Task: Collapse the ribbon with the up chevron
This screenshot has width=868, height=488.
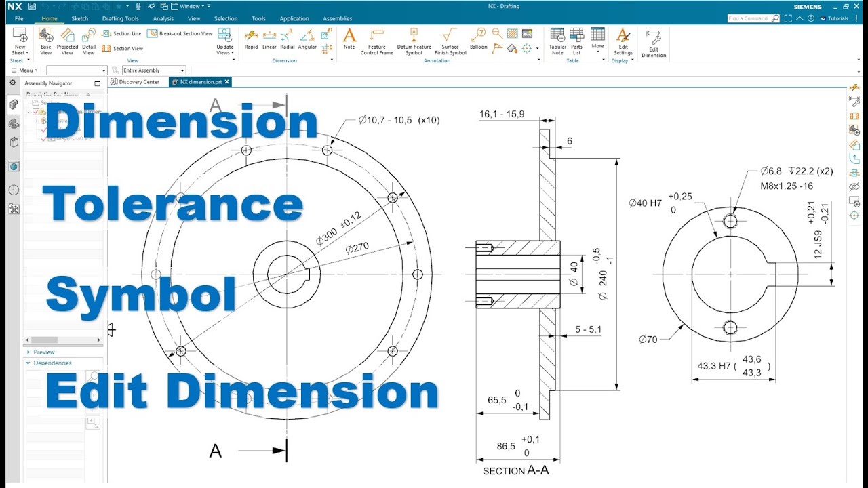Action: 800,18
